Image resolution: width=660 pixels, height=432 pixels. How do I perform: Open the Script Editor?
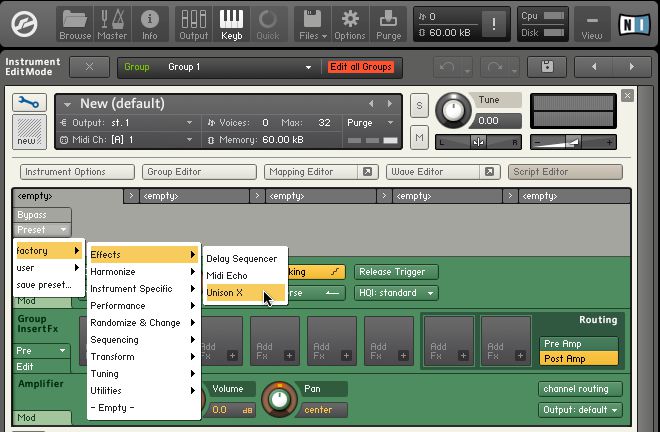tap(565, 172)
